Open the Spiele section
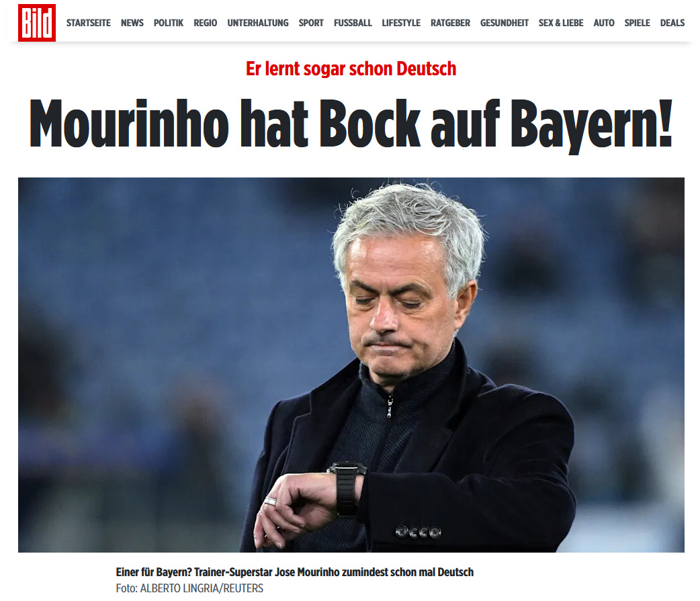The width and height of the screenshot is (700, 601). [637, 23]
